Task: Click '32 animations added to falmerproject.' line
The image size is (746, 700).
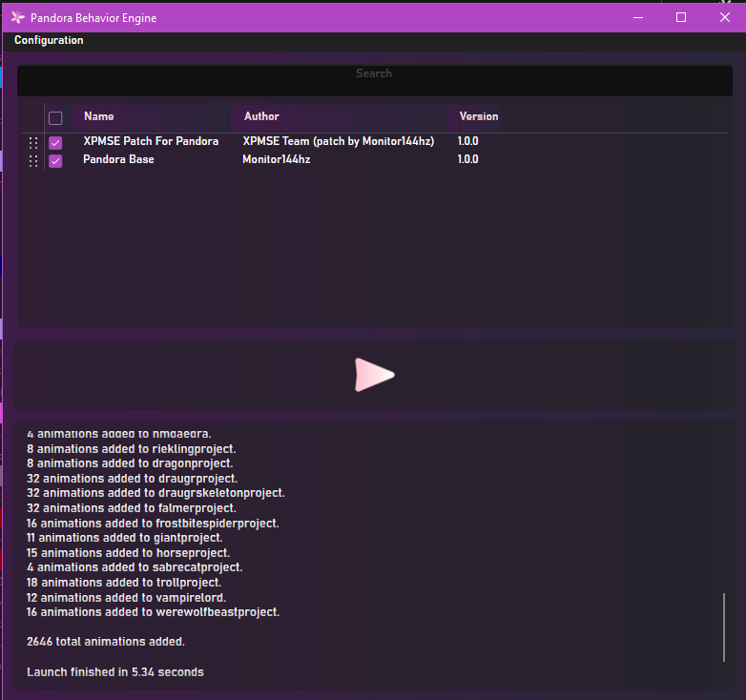Action: (x=132, y=508)
